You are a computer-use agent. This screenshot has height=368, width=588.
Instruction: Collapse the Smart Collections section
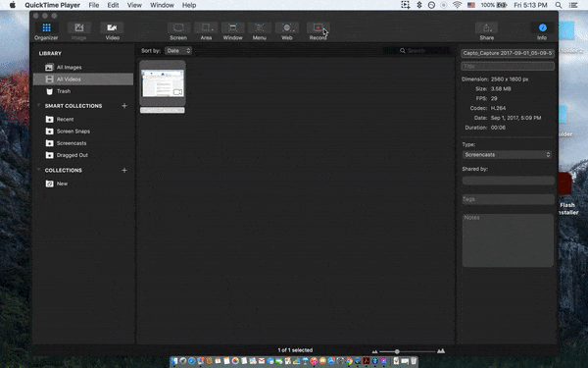38,106
